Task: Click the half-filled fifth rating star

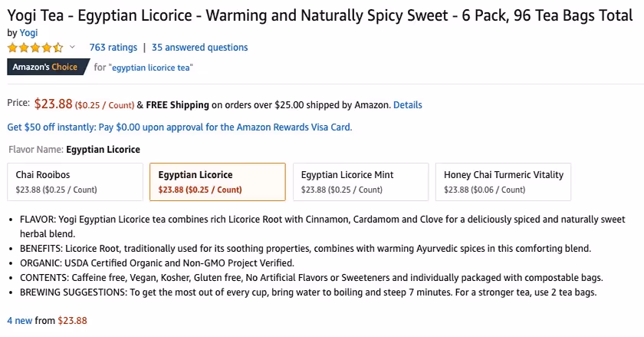Action: click(x=58, y=48)
